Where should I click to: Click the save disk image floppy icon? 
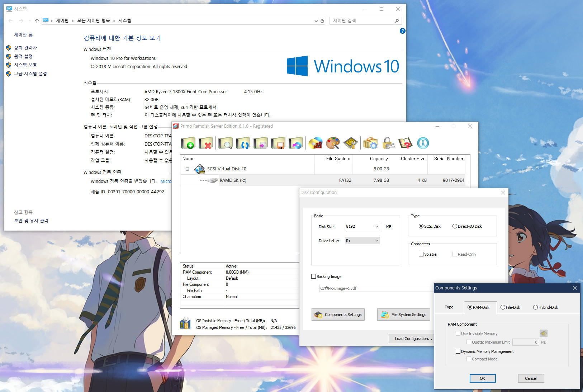point(278,143)
